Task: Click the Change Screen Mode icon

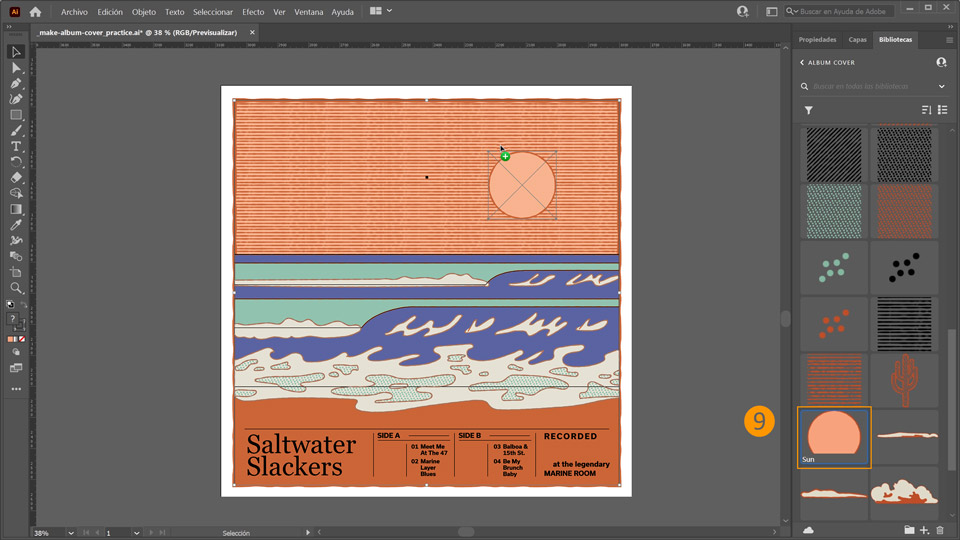Action: coord(16,368)
